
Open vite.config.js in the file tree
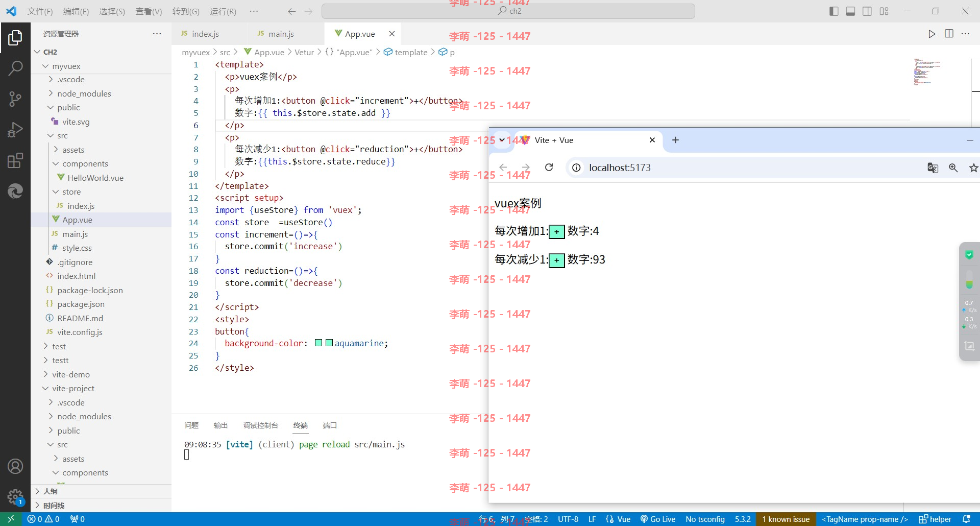80,332
